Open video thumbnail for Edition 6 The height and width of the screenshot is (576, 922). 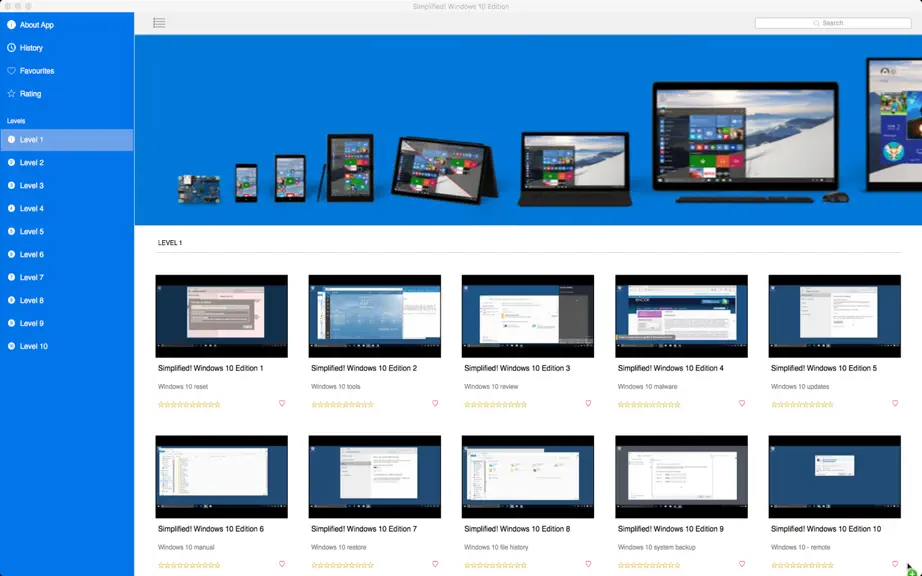point(222,477)
